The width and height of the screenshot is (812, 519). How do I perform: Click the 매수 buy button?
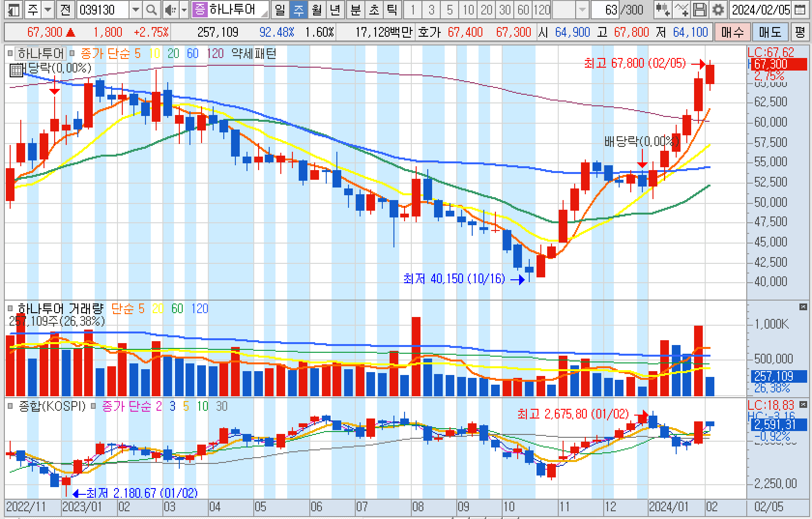point(732,32)
